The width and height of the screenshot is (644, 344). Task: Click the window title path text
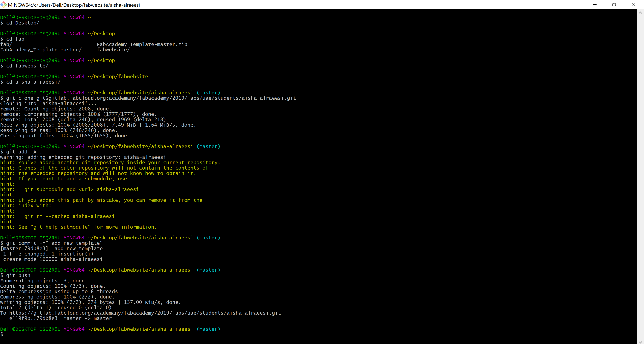click(x=74, y=5)
